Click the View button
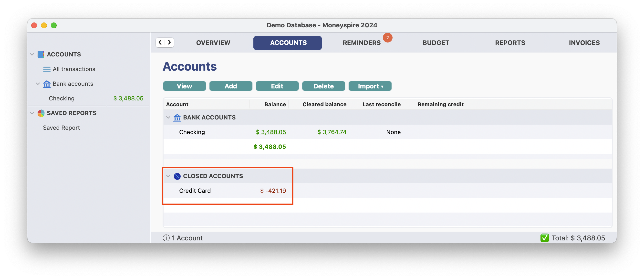Viewport: 644px width, 279px height. (x=184, y=86)
